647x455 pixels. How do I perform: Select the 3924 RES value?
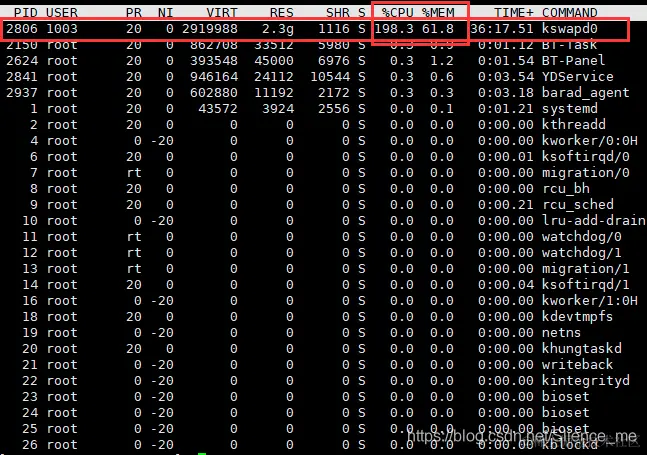(278, 108)
